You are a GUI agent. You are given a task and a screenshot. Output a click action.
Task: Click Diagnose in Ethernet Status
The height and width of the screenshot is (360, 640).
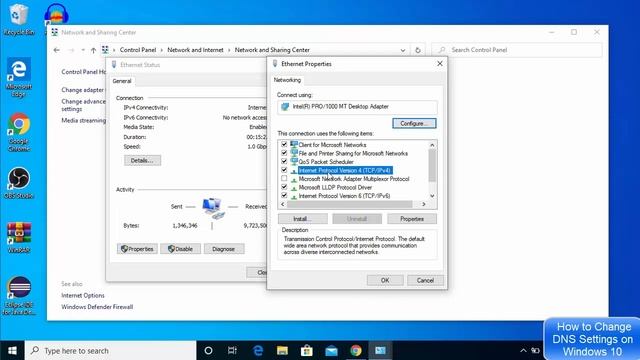coord(224,249)
